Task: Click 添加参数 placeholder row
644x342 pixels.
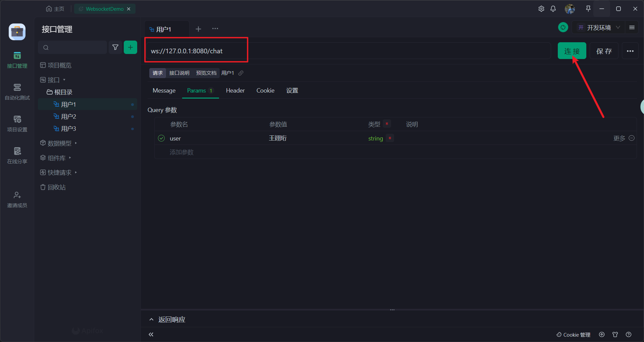Action: 181,152
